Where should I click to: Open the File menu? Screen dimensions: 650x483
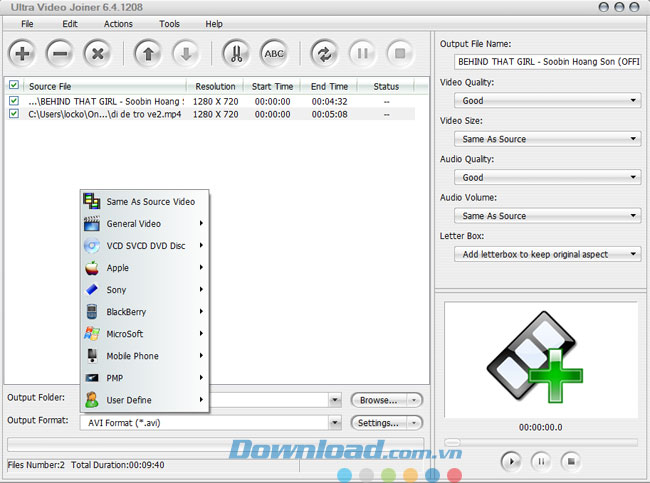(x=27, y=24)
